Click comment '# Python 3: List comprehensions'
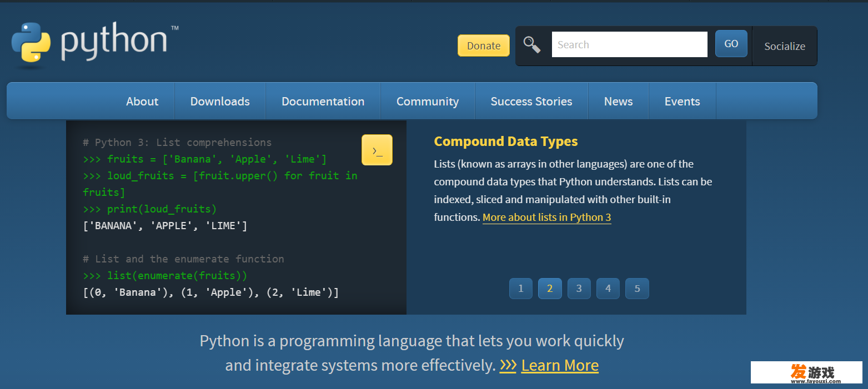 click(x=177, y=142)
